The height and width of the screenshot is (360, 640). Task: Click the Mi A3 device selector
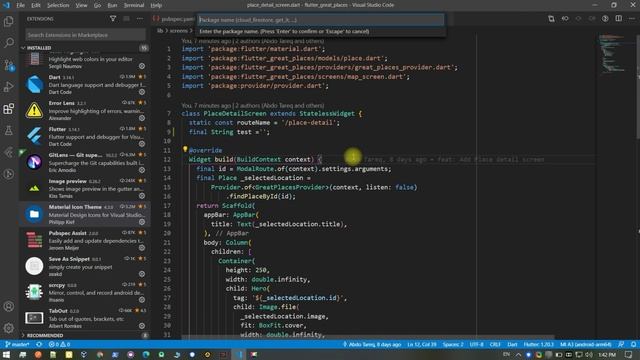[586, 344]
